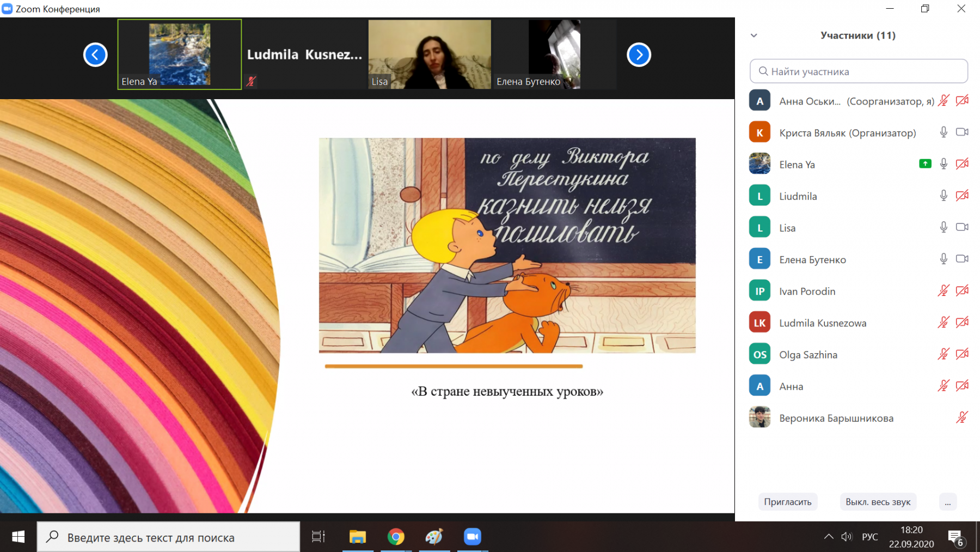Click the Пригласить button
Image resolution: width=980 pixels, height=552 pixels.
click(787, 502)
